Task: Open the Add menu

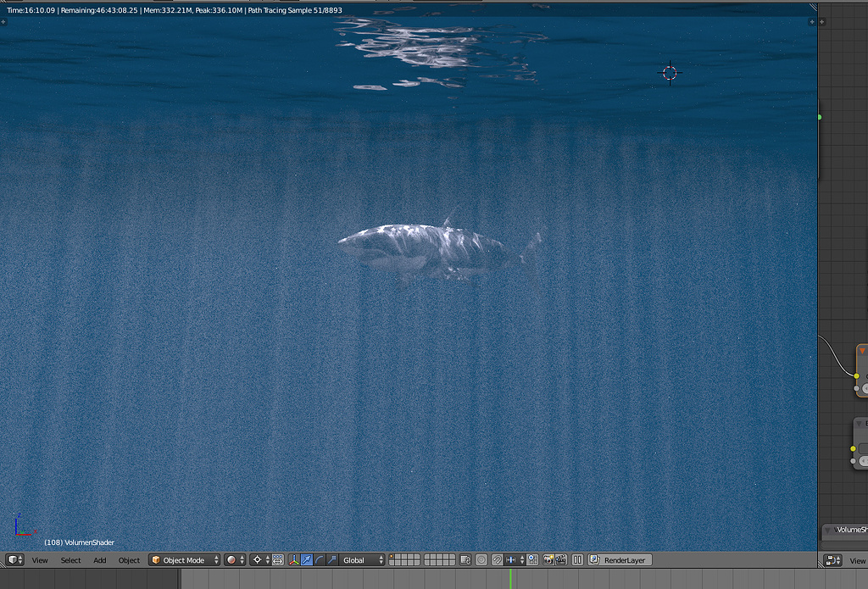Action: (x=100, y=560)
